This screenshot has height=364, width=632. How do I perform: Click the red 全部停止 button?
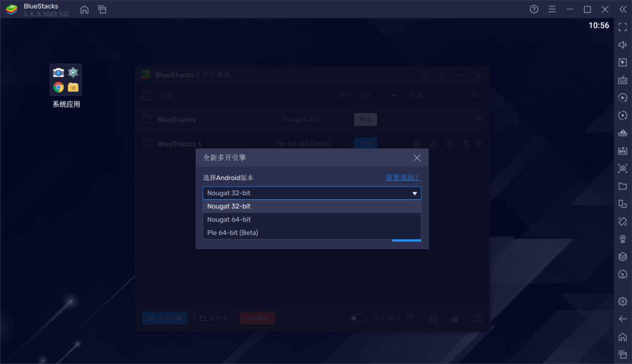click(257, 318)
